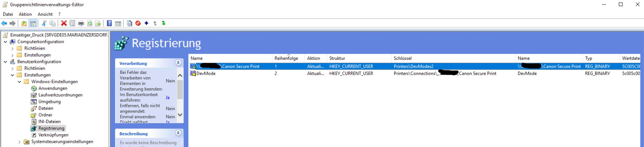Select the Dateien icon in the tree
644x147 pixels.
34,108
